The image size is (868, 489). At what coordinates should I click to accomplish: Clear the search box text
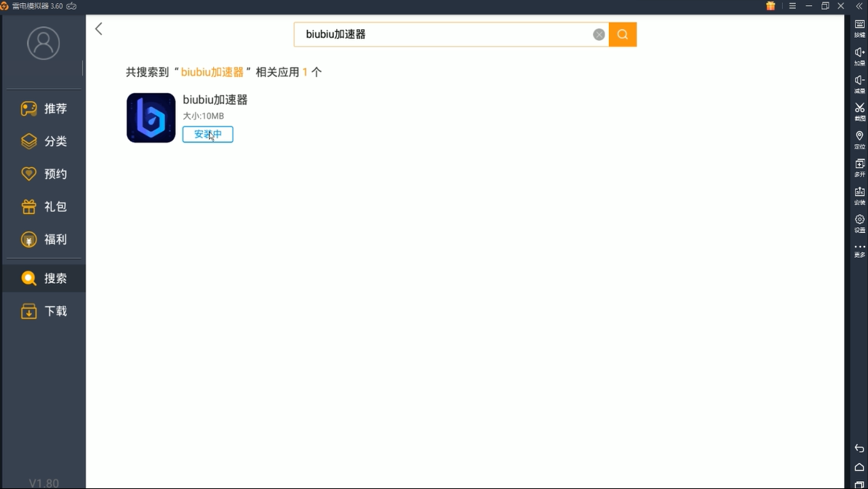[x=599, y=34]
